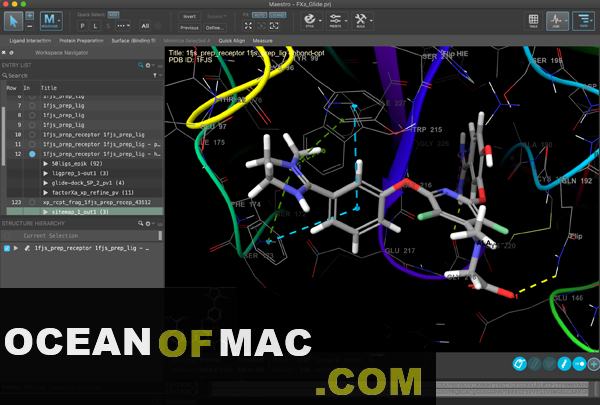Click the Previous selection button

click(189, 28)
